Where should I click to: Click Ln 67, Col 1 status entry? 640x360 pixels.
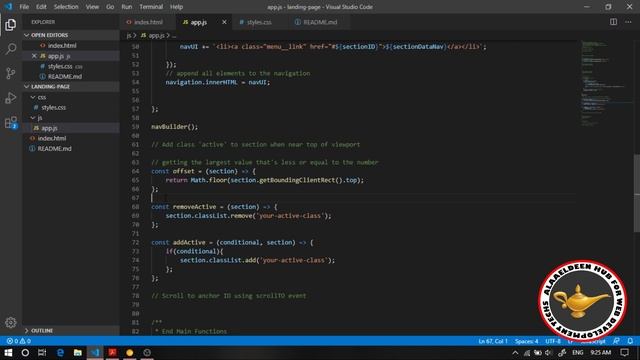(493, 341)
